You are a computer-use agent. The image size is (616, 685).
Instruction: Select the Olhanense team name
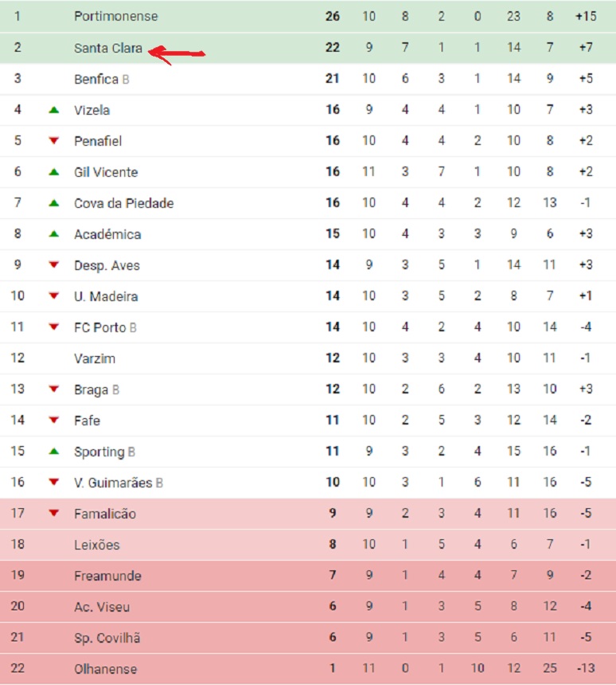click(105, 669)
